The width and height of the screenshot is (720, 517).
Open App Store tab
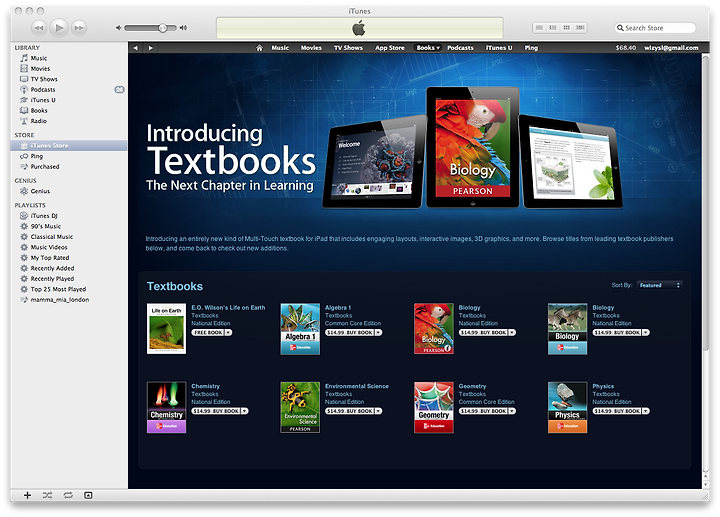(x=390, y=48)
